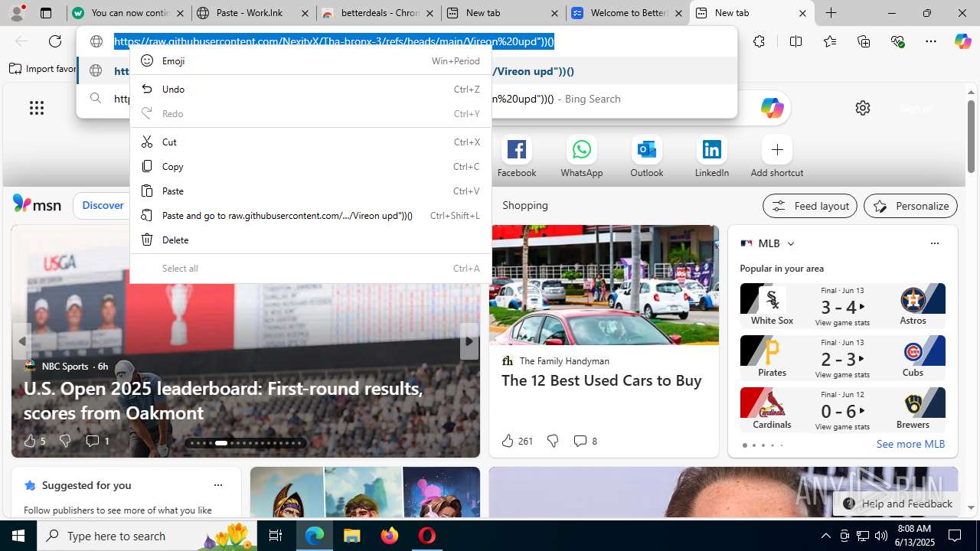This screenshot has height=551, width=980.
Task: Switch to betterdeals Chrome tab
Action: coord(379,13)
